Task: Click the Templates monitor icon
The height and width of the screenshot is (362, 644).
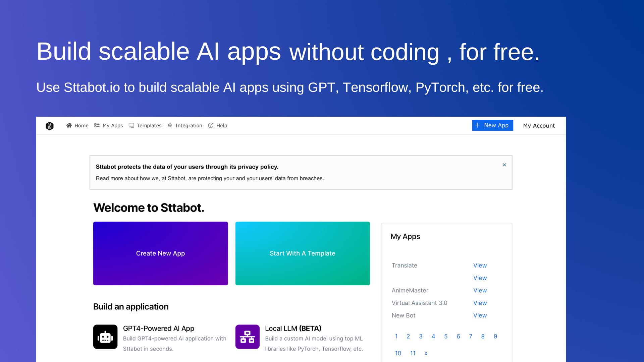Action: (131, 125)
